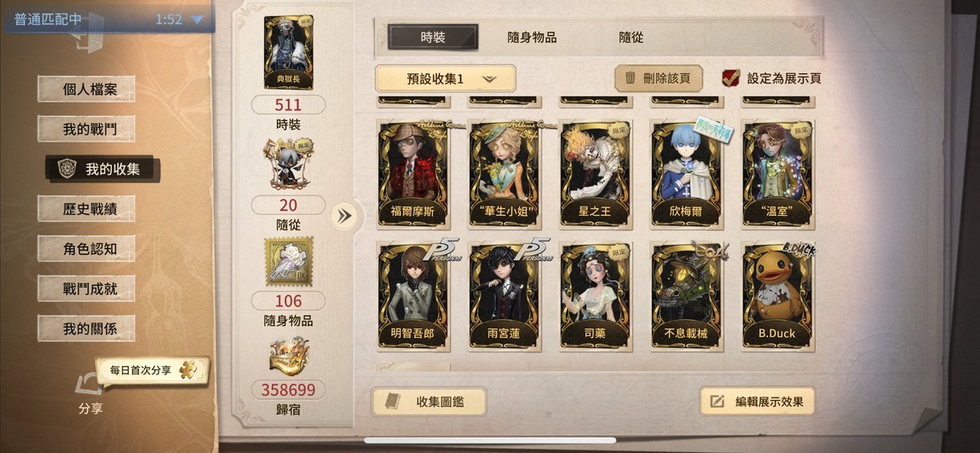Switch to the 隨從 tab
This screenshot has width=980, height=453.
[x=631, y=37]
